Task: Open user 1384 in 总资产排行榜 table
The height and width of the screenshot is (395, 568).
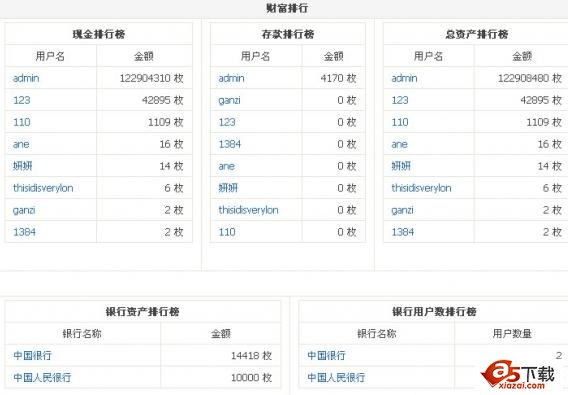Action: coord(402,232)
